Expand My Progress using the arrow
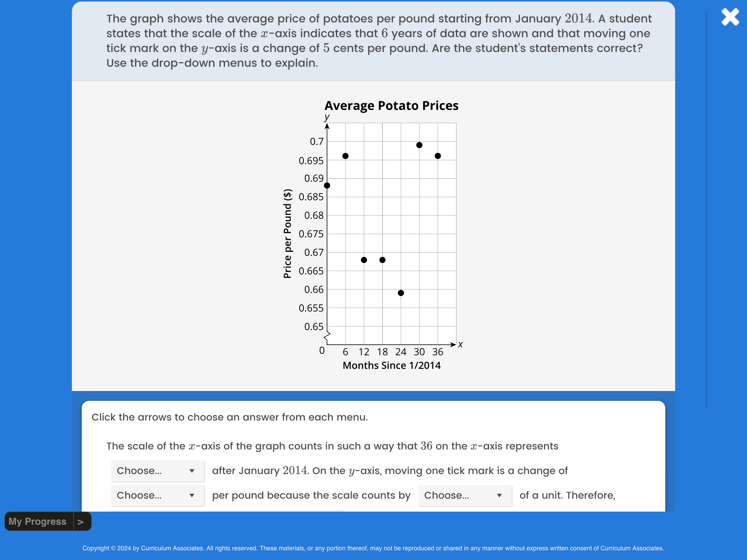Image resolution: width=747 pixels, height=560 pixels. 82,522
